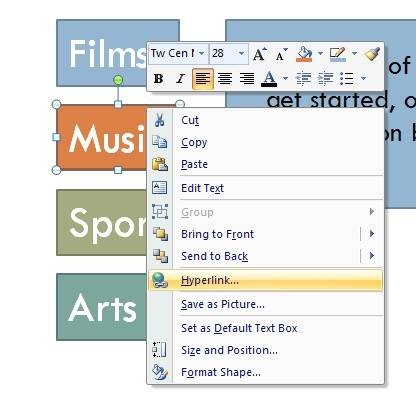Viewport: 416px width, 397px height.
Task: Toggle italic formatting in mini toolbar
Action: [x=180, y=79]
